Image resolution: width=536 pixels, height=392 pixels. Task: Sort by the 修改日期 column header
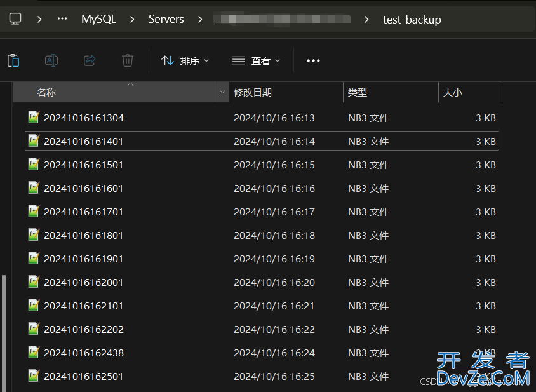(286, 92)
